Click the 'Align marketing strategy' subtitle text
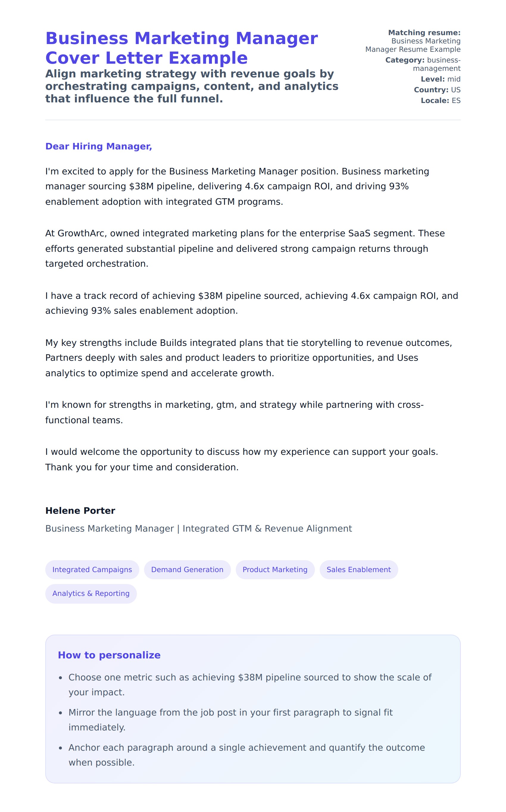506x812 pixels. point(191,86)
